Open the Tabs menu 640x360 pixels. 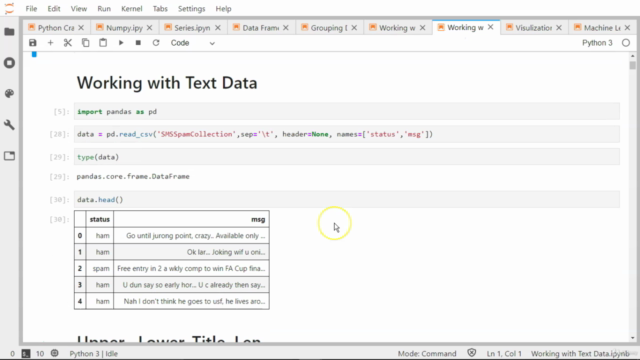click(160, 9)
